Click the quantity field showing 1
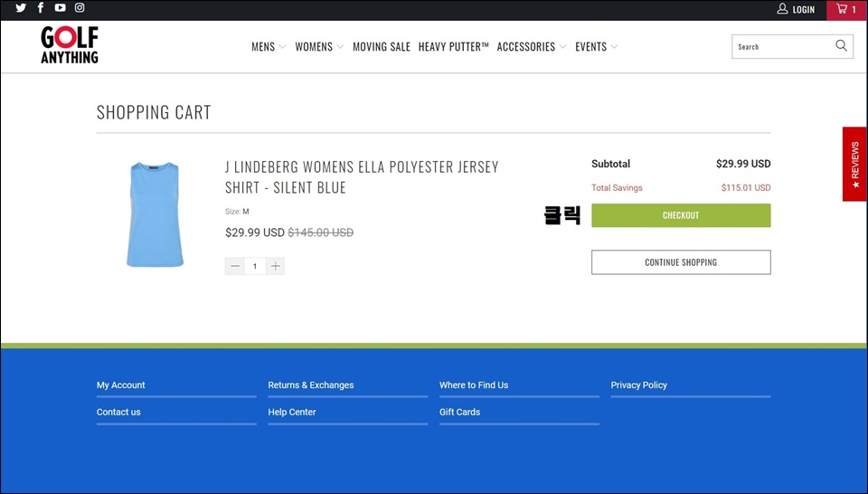This screenshot has width=868, height=494. tap(255, 266)
